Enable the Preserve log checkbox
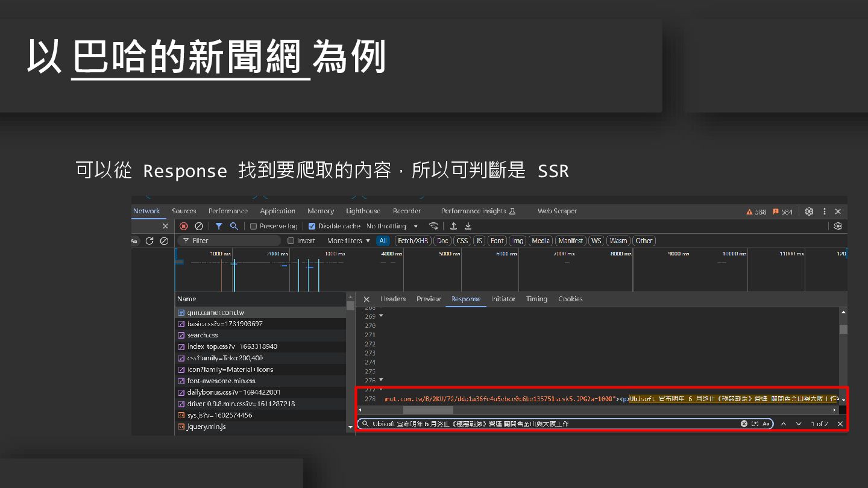 254,227
